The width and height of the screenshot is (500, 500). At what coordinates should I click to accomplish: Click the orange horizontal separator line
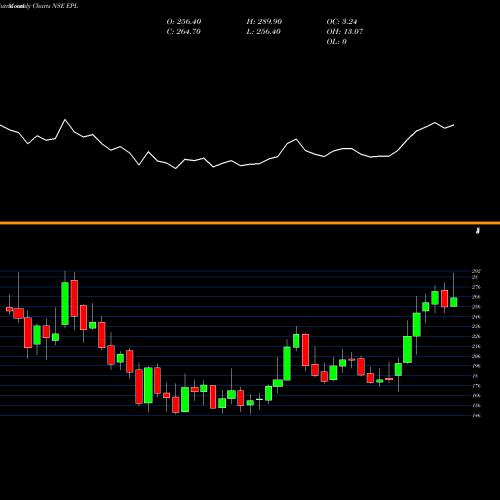250,223
